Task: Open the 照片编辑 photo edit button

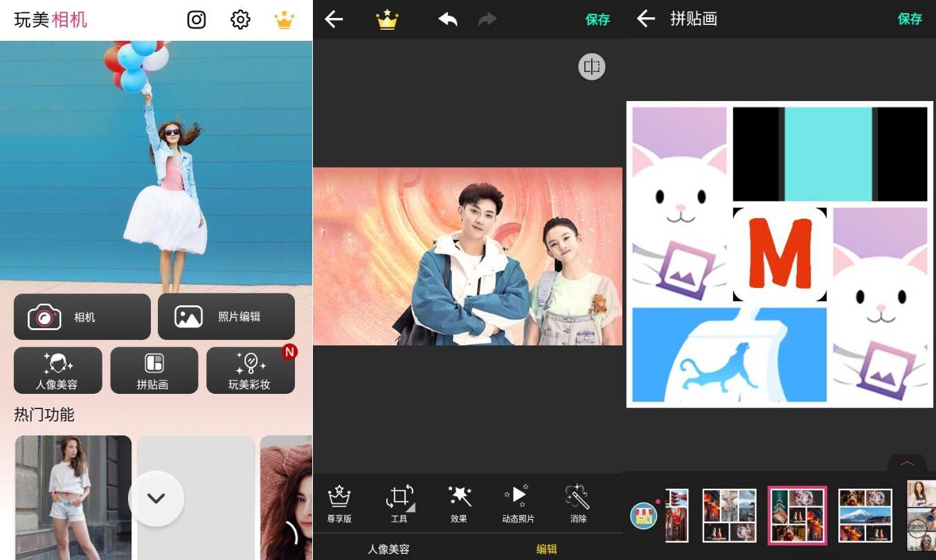Action: [226, 317]
